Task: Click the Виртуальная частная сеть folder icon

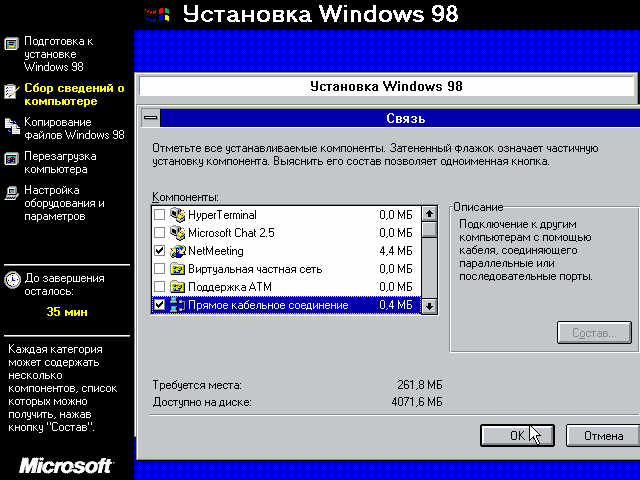Action: coord(178,269)
